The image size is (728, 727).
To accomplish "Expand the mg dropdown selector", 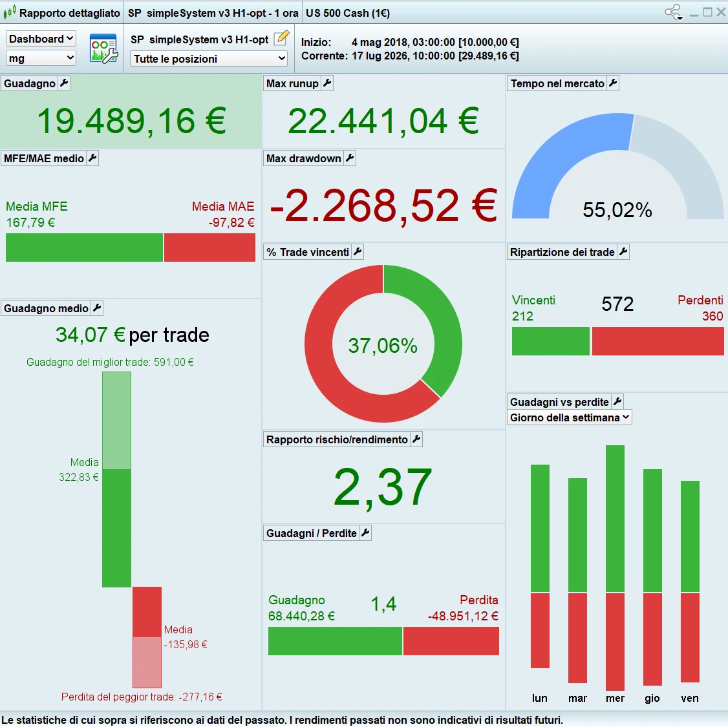I will (x=41, y=58).
